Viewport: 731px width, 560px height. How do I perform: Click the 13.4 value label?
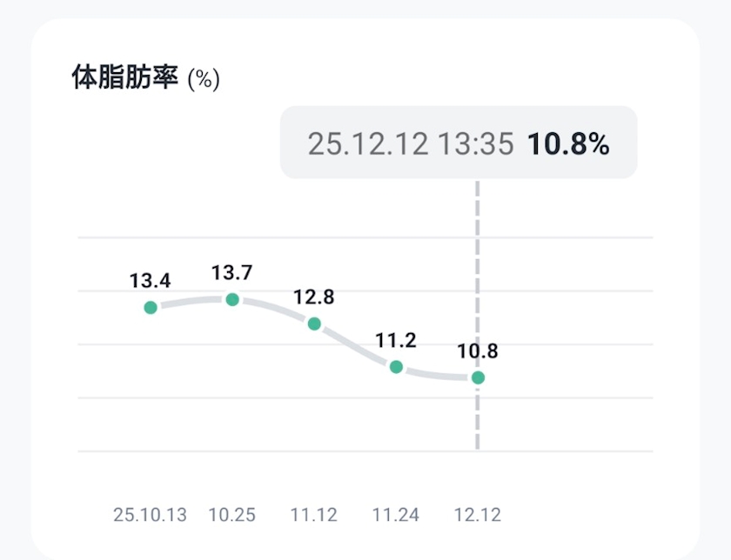click(151, 281)
